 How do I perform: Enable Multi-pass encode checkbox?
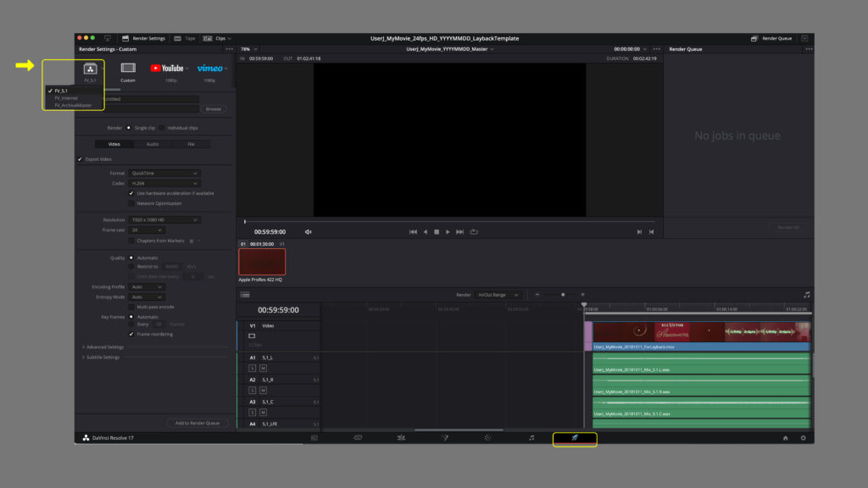click(131, 307)
